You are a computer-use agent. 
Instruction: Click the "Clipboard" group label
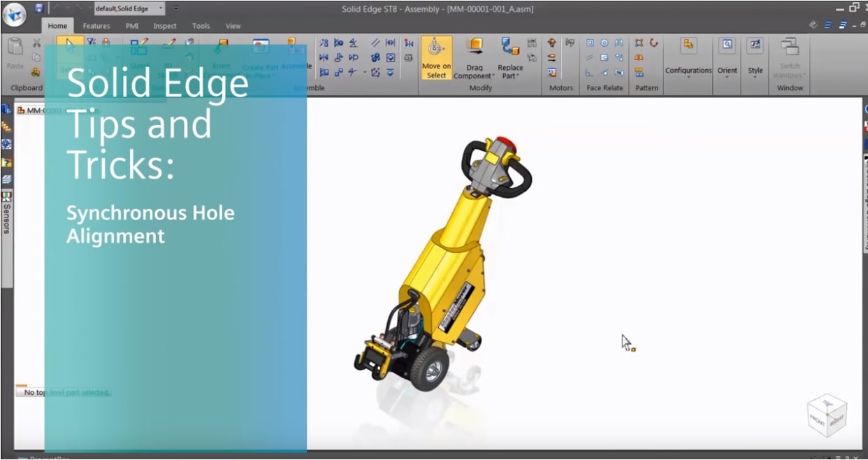27,88
